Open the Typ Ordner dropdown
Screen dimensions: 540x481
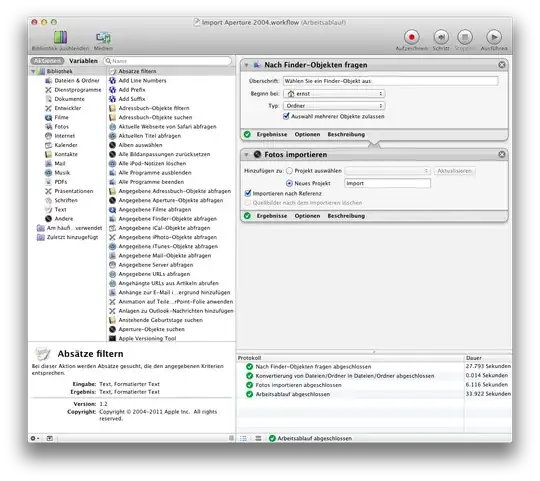pyautogui.click(x=334, y=106)
